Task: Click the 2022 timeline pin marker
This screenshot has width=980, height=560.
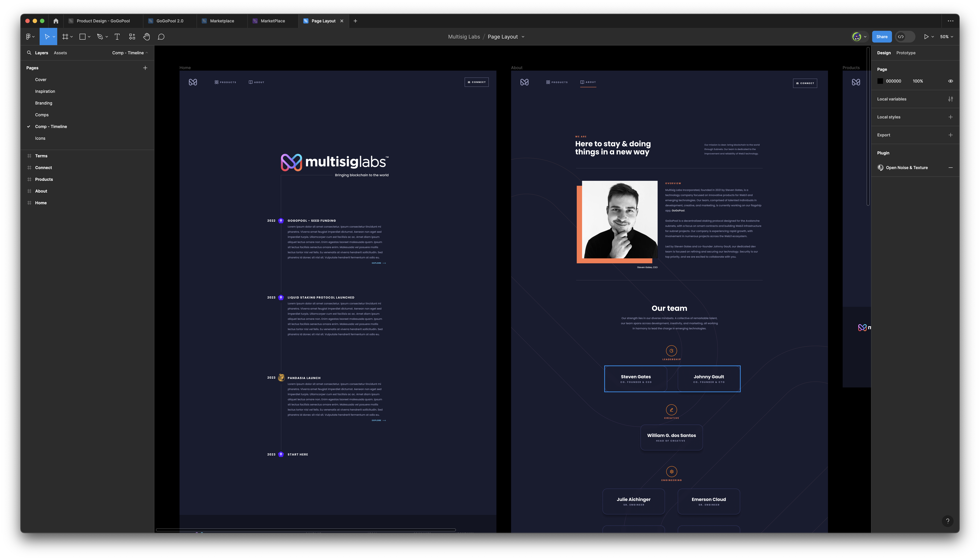Action: (281, 221)
